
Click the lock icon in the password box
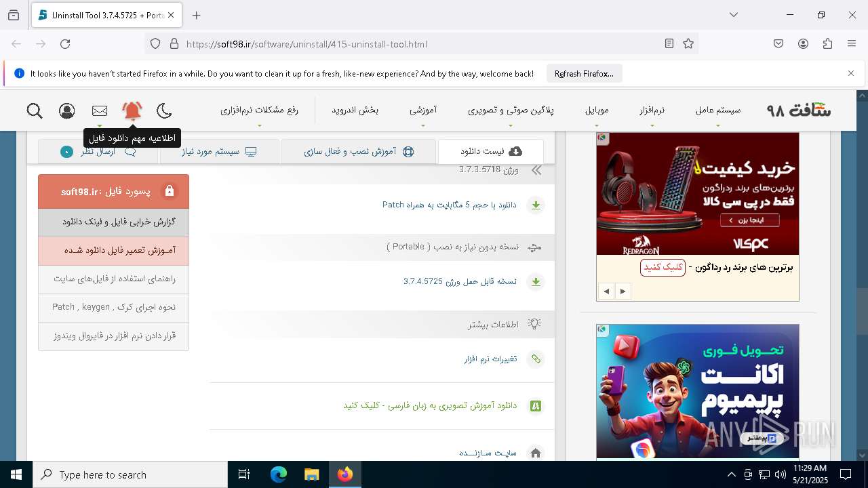coord(170,191)
